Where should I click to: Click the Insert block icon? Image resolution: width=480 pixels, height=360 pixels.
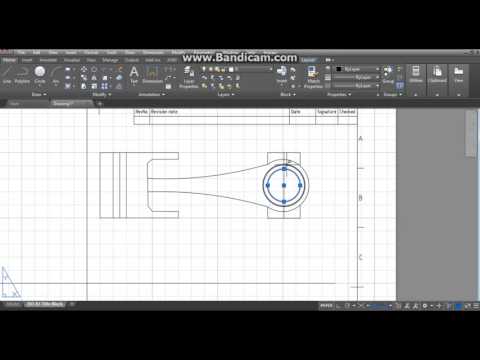(282, 75)
